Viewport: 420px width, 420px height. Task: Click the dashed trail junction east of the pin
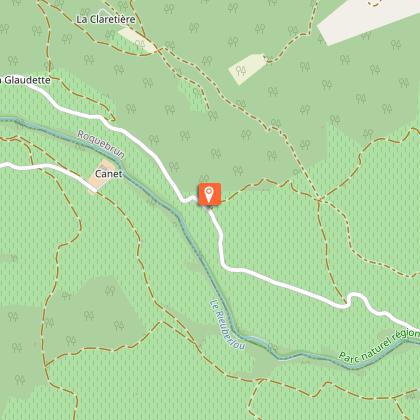click(x=319, y=199)
